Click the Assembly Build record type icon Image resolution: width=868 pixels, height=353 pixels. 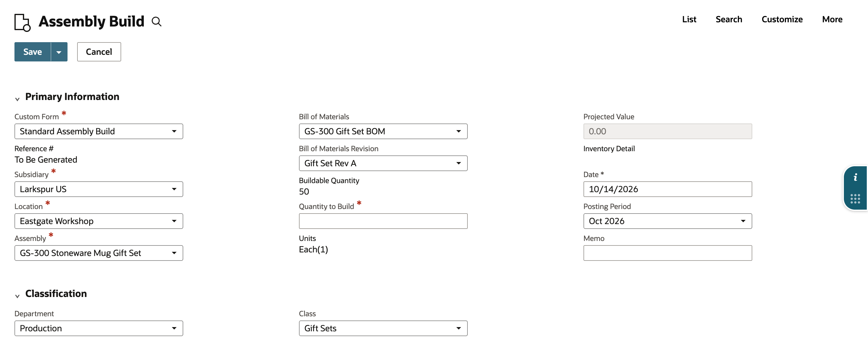[23, 23]
